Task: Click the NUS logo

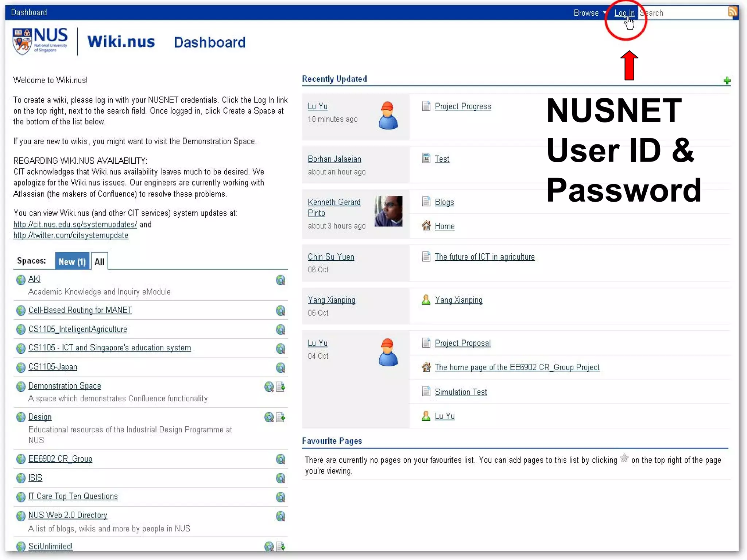Action: (40, 42)
